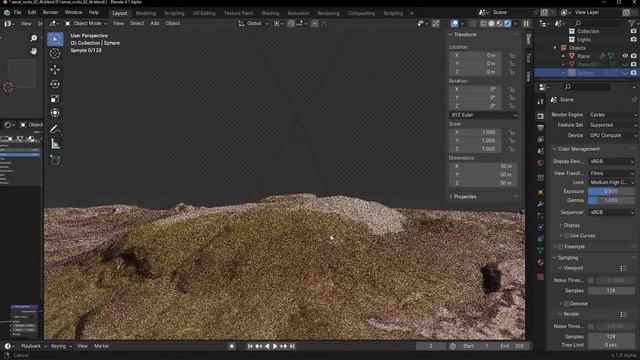Open the Device GPU Compute dropdown
Image resolution: width=640 pixels, height=360 pixels.
[x=612, y=136]
